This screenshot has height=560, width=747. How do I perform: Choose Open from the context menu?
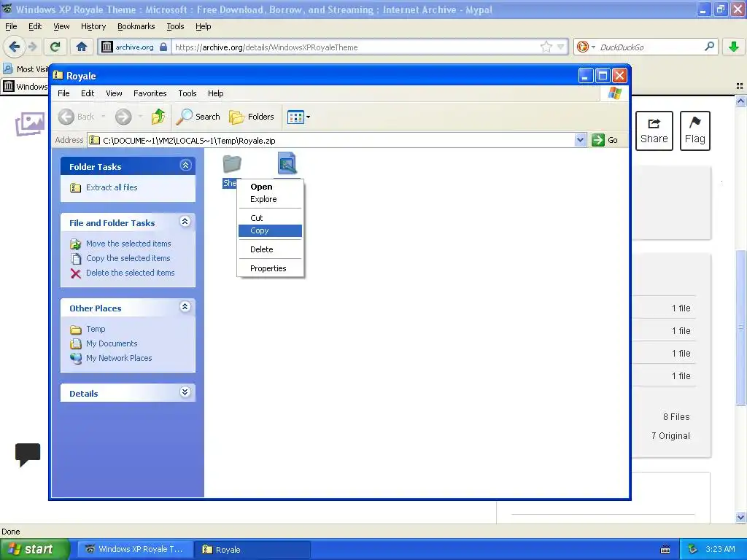(270, 187)
